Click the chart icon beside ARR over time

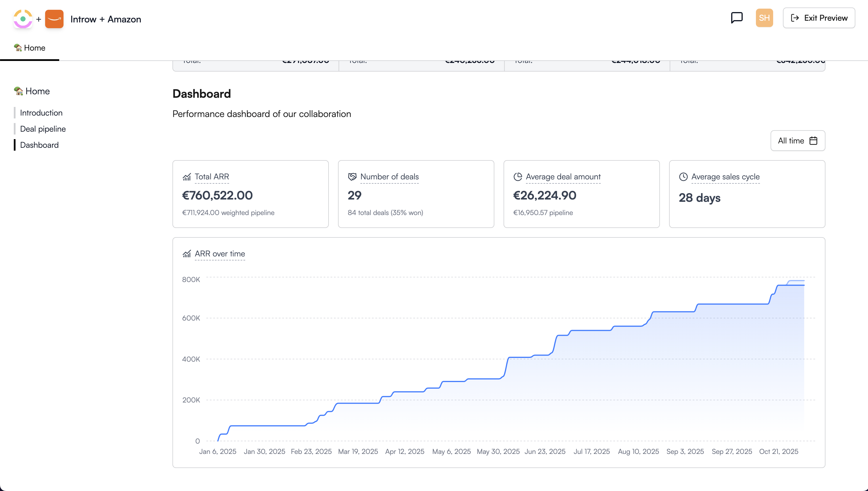pos(187,254)
